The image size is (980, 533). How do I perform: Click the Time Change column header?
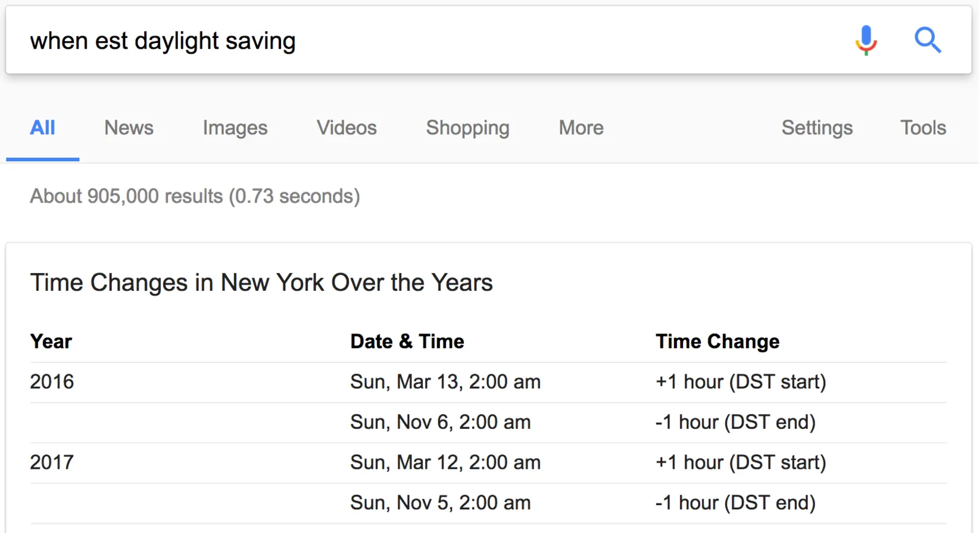[x=717, y=341]
